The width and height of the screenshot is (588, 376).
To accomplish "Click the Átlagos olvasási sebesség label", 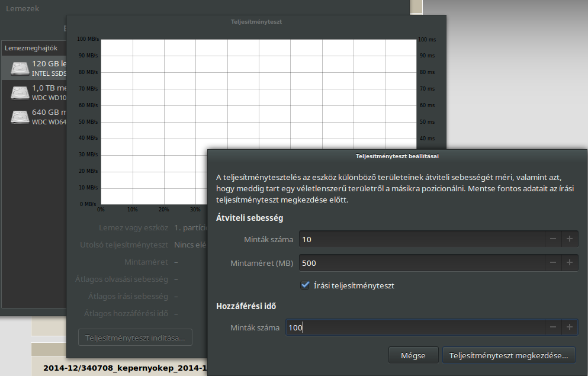I will [121, 279].
